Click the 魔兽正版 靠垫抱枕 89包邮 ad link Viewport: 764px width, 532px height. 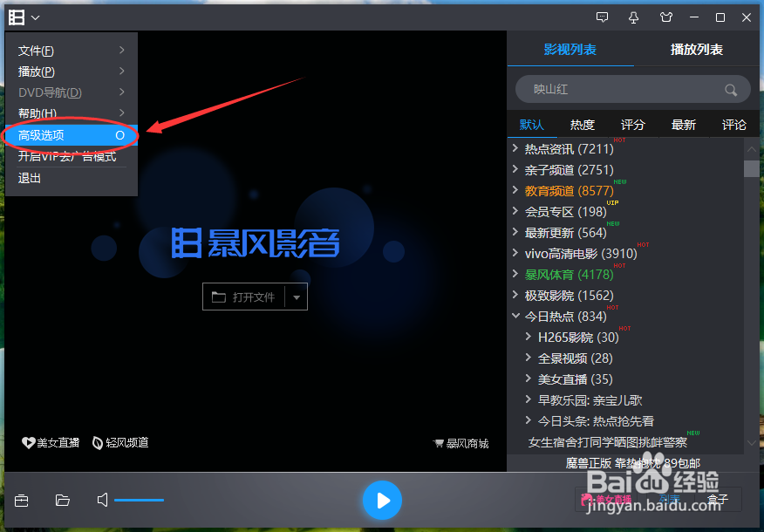pos(633,463)
